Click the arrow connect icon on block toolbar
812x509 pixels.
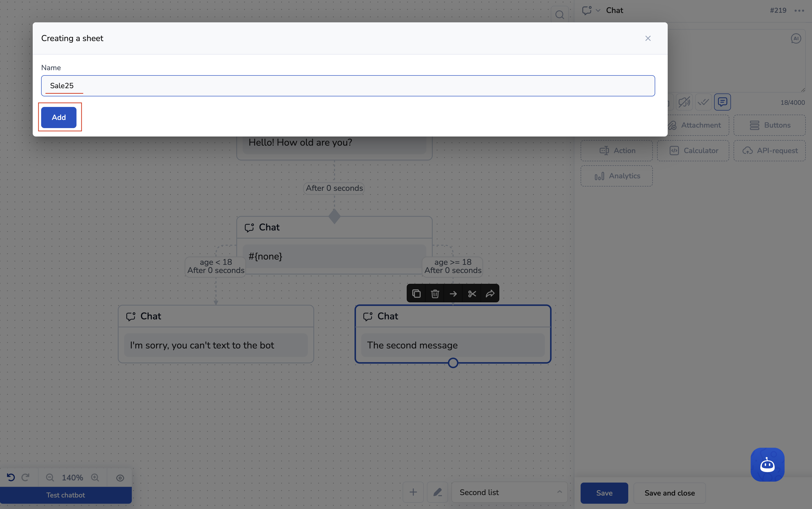pos(453,293)
